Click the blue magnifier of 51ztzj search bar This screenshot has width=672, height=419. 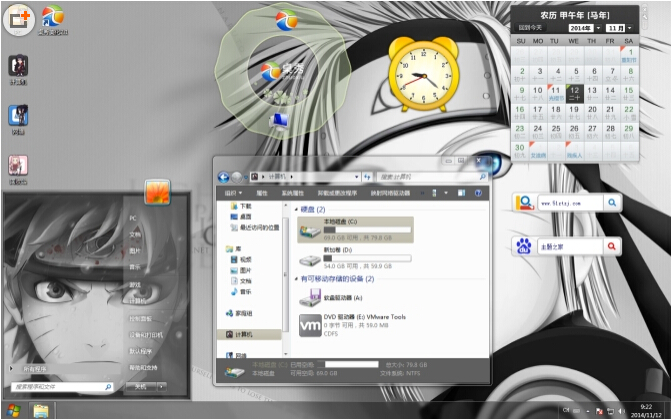click(x=612, y=202)
